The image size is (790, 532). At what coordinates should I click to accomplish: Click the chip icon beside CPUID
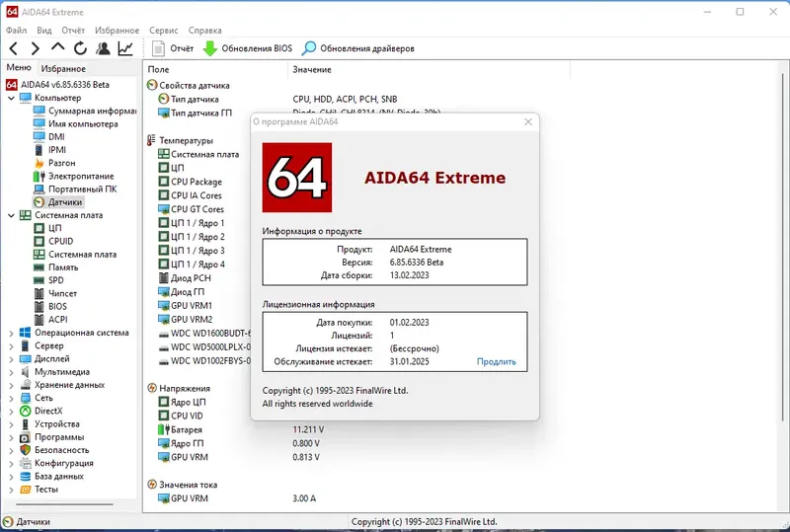point(39,241)
